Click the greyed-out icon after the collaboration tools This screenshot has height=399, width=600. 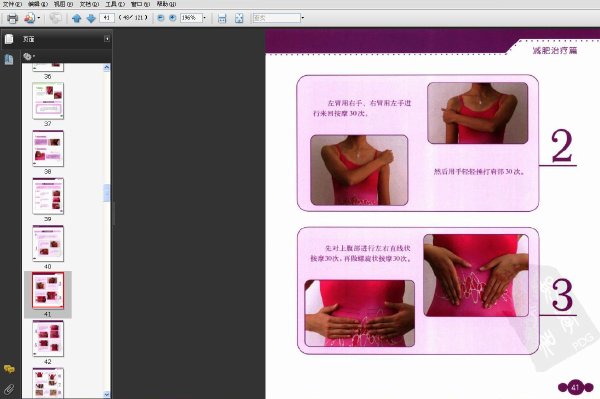(x=55, y=18)
